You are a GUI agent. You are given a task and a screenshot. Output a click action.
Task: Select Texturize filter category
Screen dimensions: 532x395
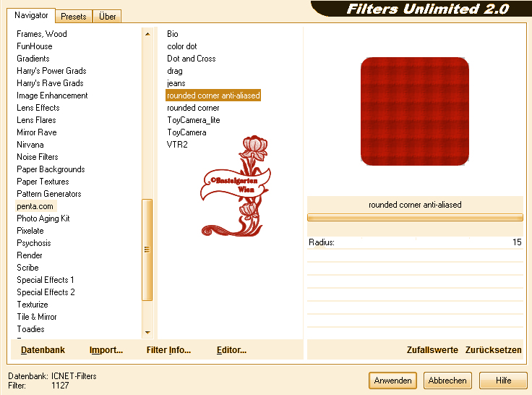point(33,305)
